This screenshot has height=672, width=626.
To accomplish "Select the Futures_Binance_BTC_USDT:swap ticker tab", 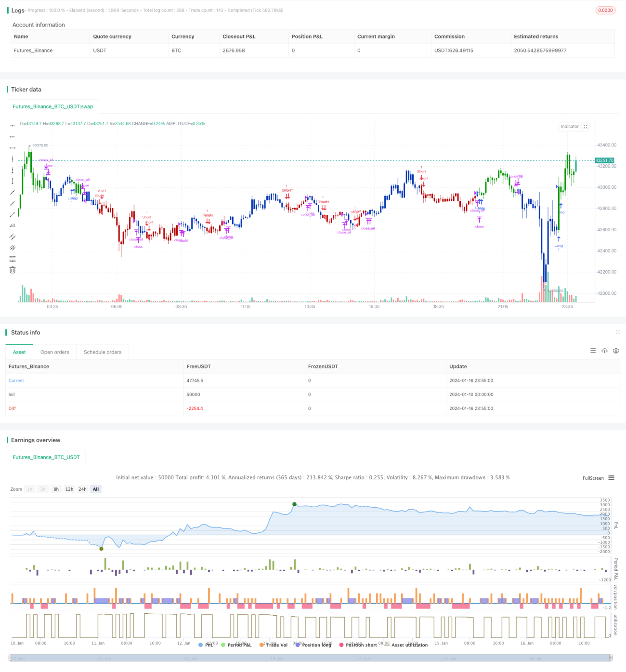I will pyautogui.click(x=53, y=106).
